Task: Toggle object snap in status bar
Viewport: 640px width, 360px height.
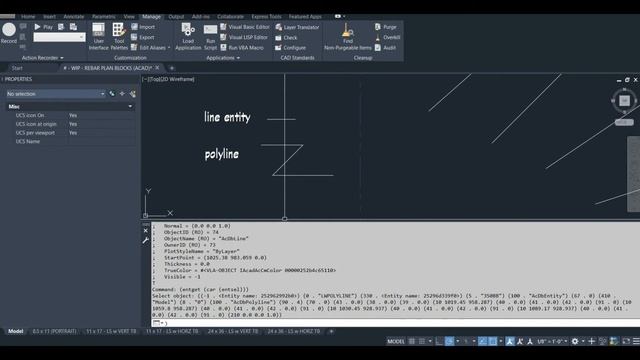Action: pos(493,341)
